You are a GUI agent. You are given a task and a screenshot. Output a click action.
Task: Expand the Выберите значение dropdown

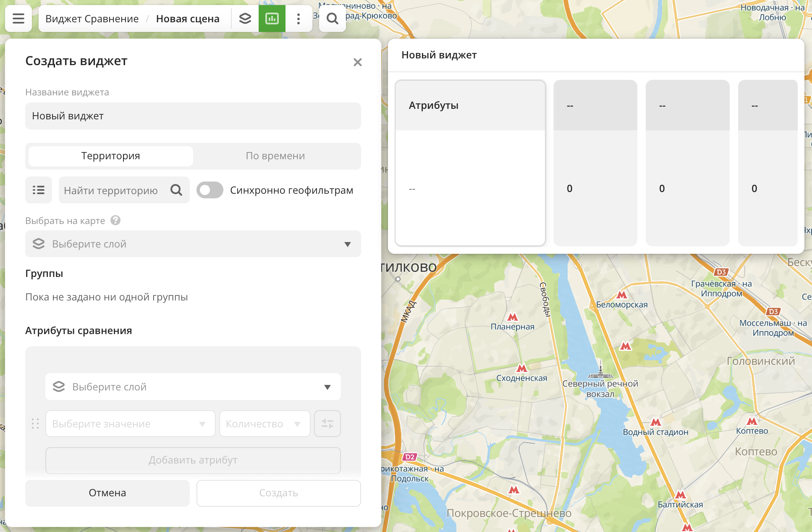[x=130, y=424]
